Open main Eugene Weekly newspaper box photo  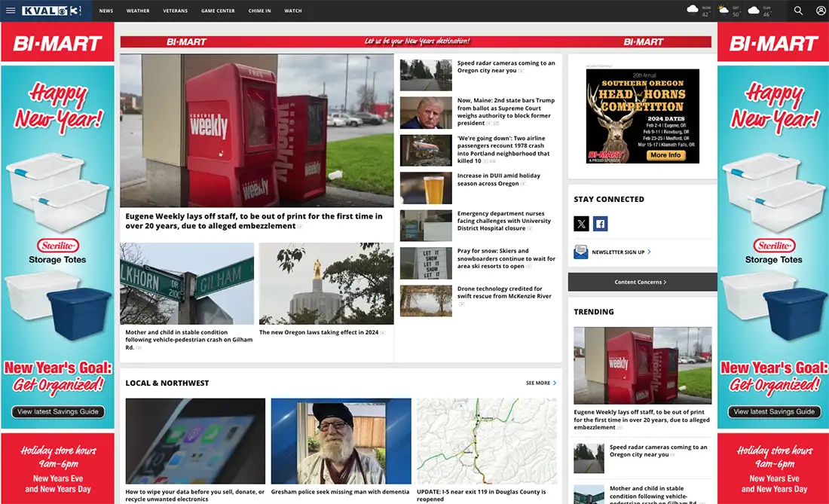click(x=256, y=130)
